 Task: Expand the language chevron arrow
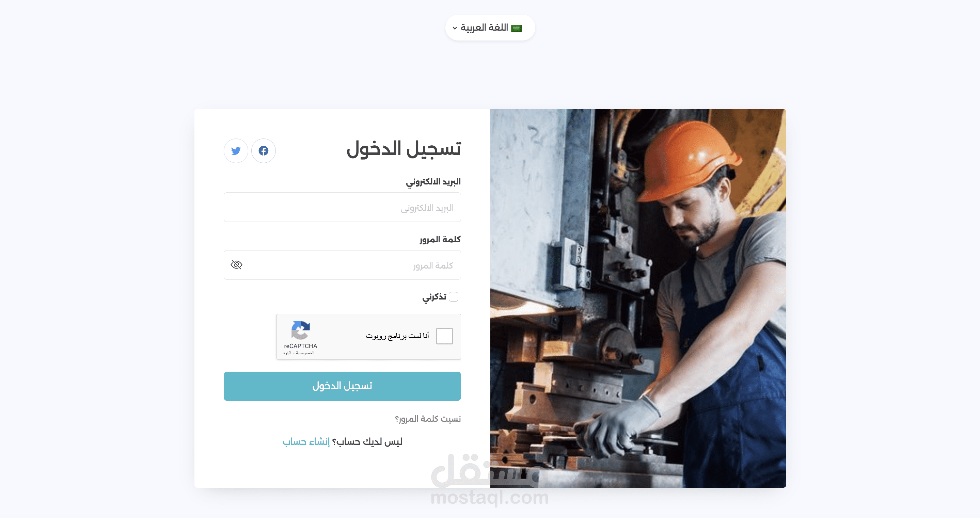(455, 28)
